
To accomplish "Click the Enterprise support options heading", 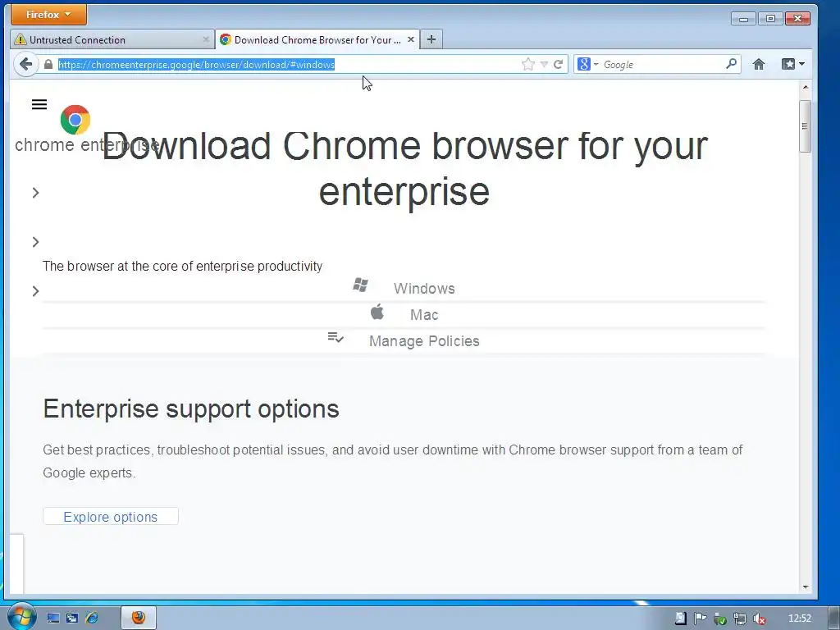I will [191, 409].
